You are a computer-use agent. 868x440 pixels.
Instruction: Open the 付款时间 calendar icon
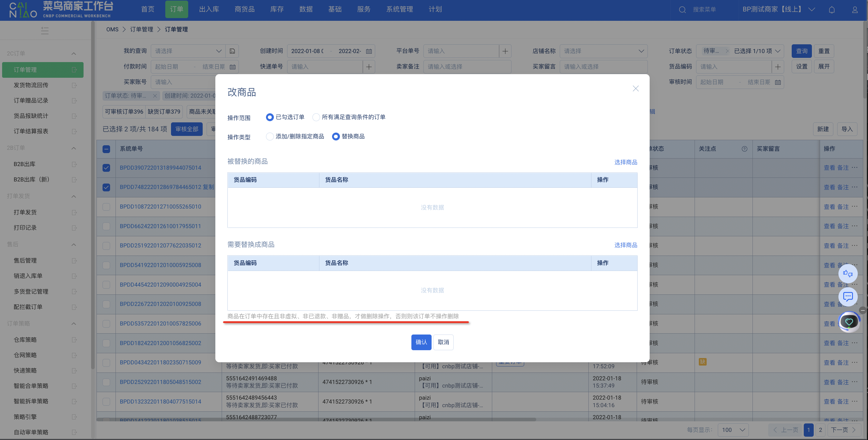[x=233, y=67]
